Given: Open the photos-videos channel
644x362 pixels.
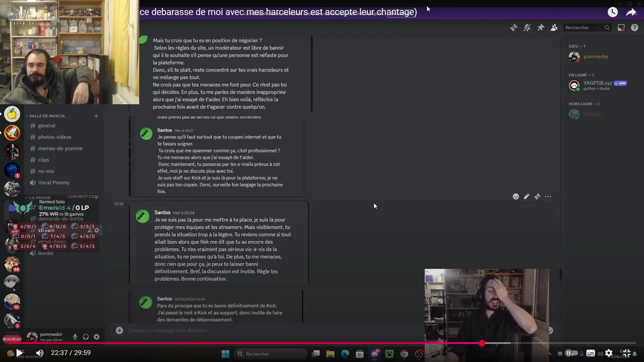Looking at the screenshot, I should coord(54,137).
